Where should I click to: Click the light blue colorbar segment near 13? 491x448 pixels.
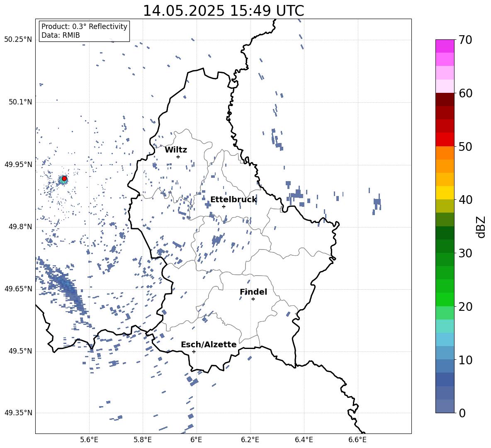445,339
